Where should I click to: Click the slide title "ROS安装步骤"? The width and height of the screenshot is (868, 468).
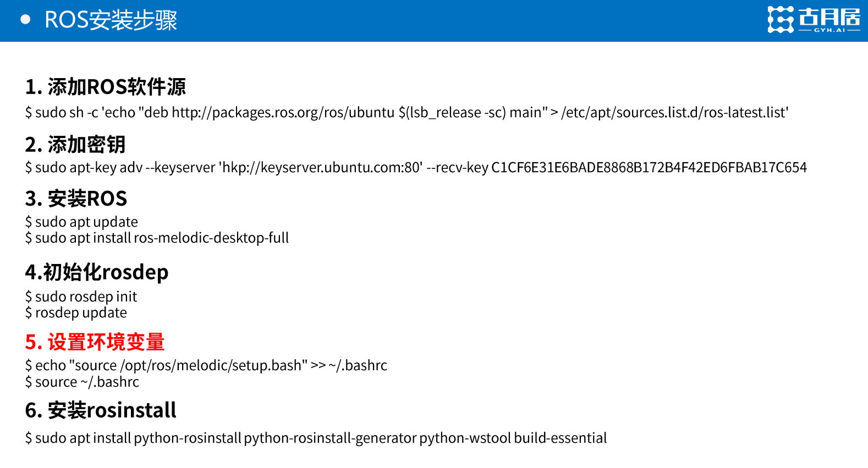[111, 20]
